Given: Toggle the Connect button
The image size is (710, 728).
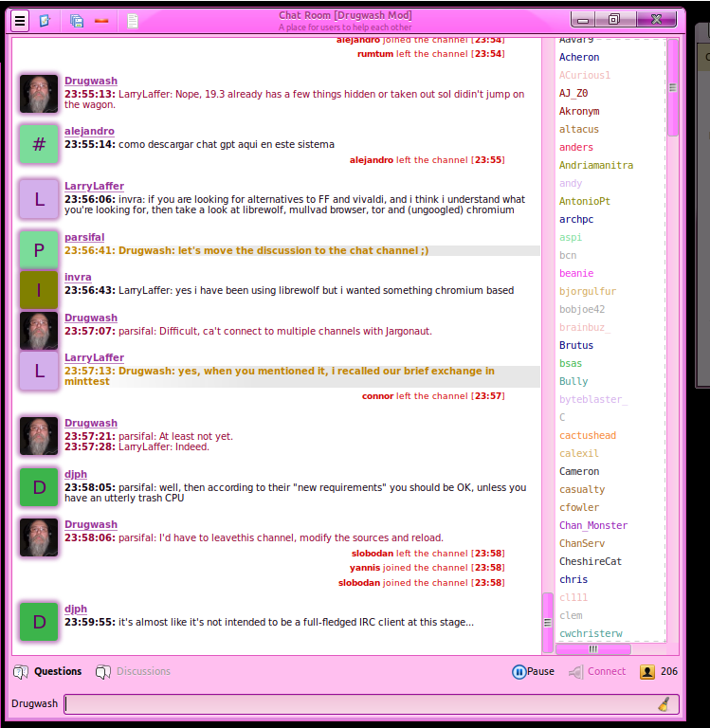Looking at the screenshot, I should click(597, 671).
